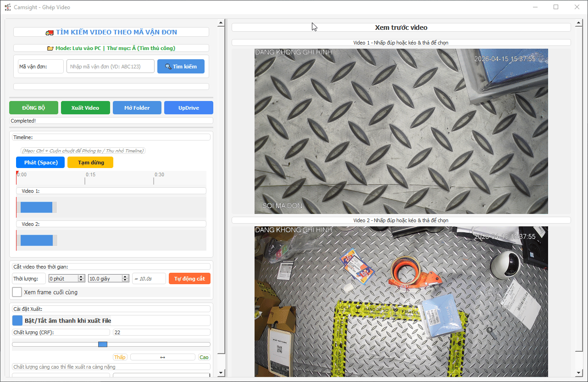This screenshot has width=588, height=382.
Task: Click the Chất lượng CRF slider handle
Action: tap(103, 344)
